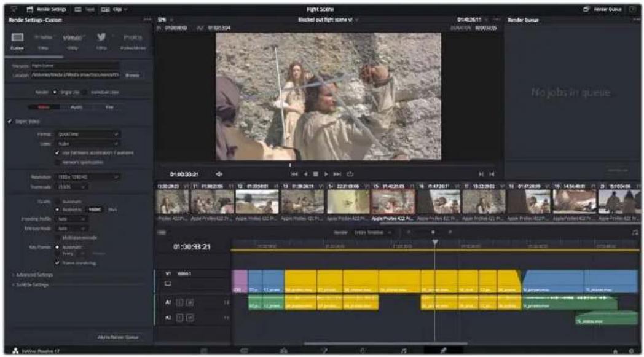Jump to last frame transport button

pos(337,174)
